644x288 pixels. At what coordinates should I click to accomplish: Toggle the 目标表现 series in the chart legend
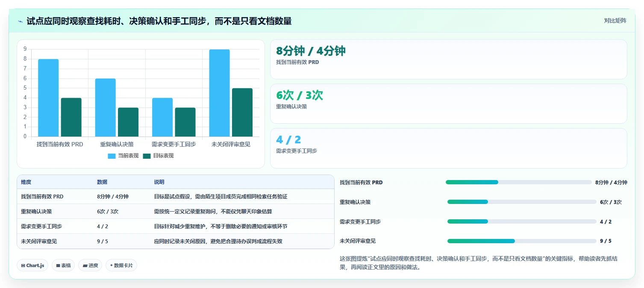(158, 156)
